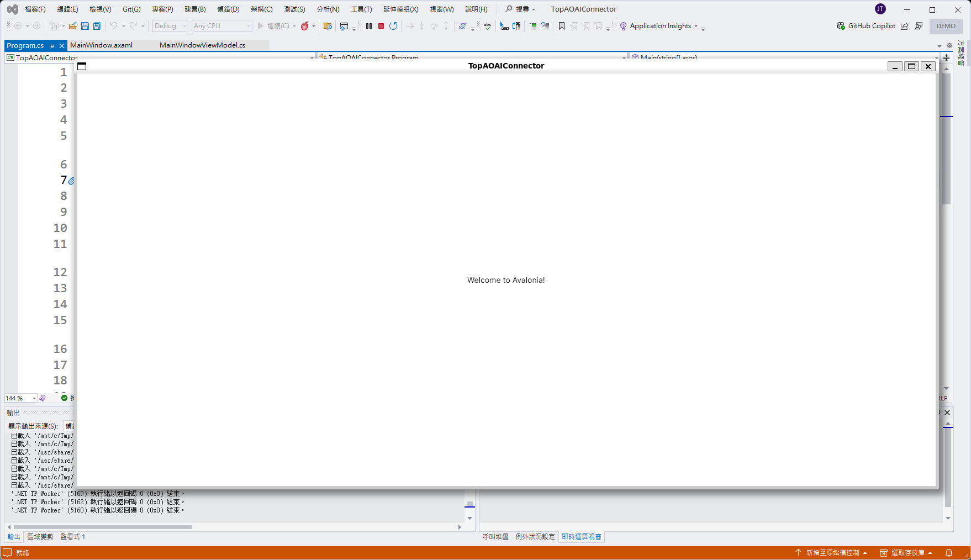Click the Avalonia window's title bar icon
Viewport: 971px width, 560px height.
coord(82,66)
